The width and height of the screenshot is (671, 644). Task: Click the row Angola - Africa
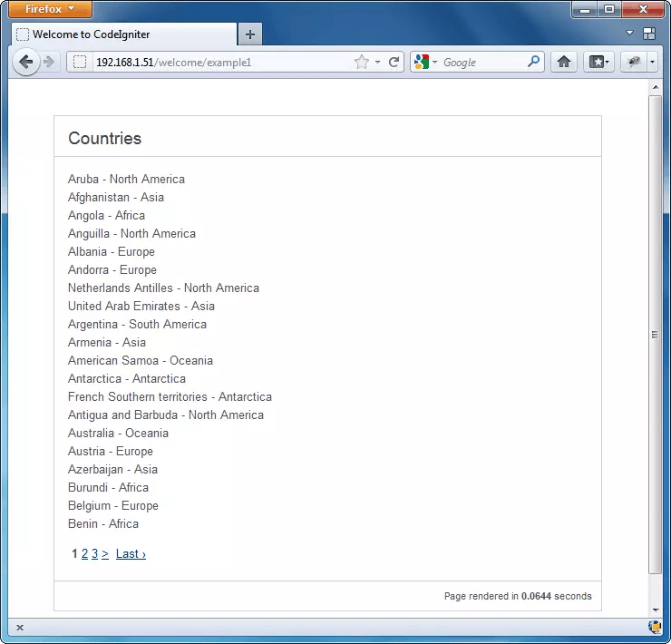107,215
